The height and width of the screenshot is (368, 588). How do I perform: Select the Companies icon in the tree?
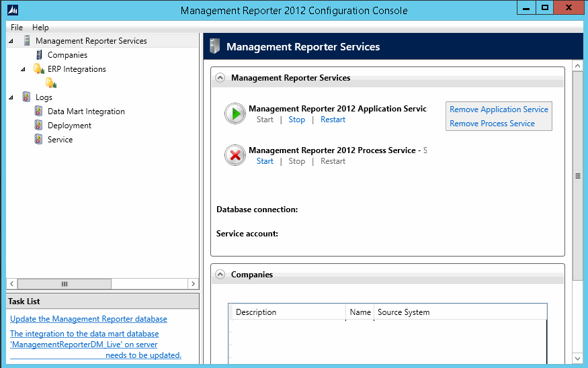[x=39, y=55]
